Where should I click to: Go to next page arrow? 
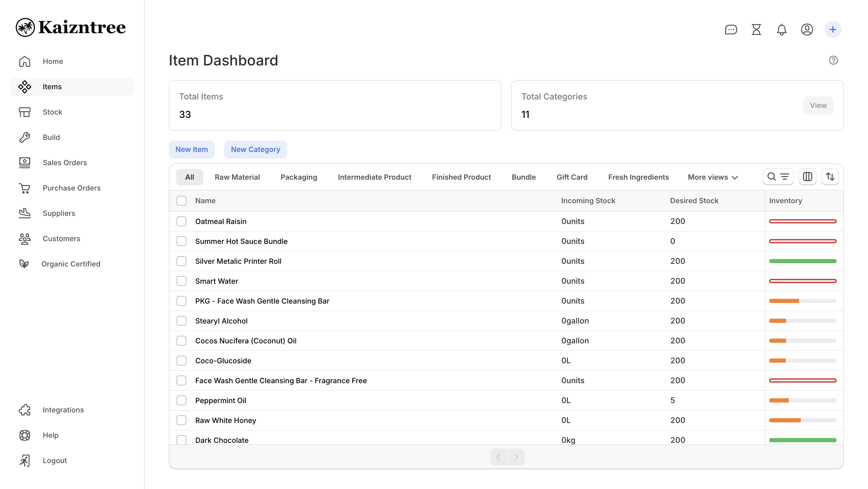point(516,457)
